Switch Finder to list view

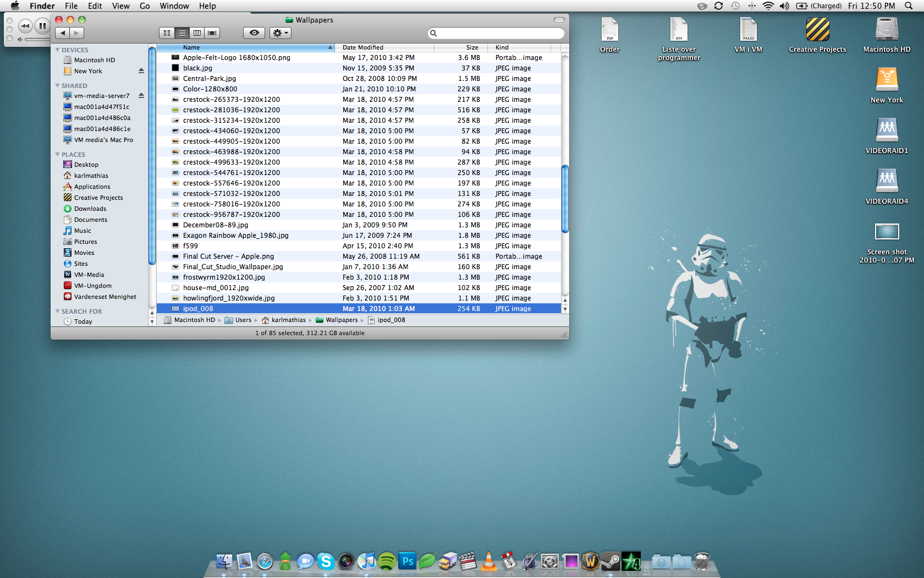182,33
